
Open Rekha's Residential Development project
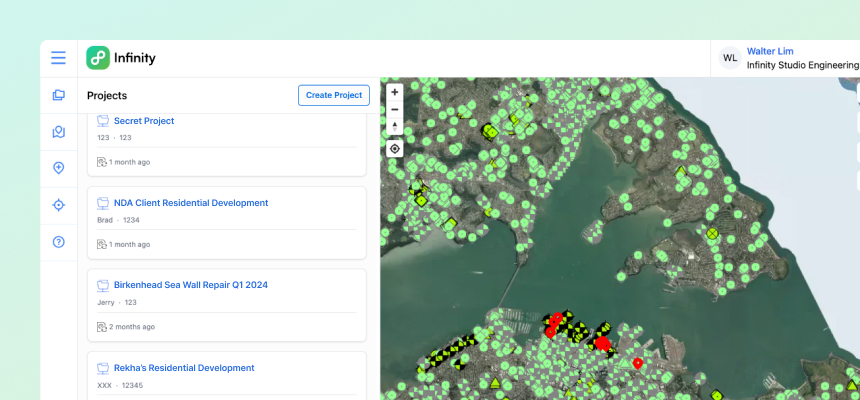click(184, 368)
